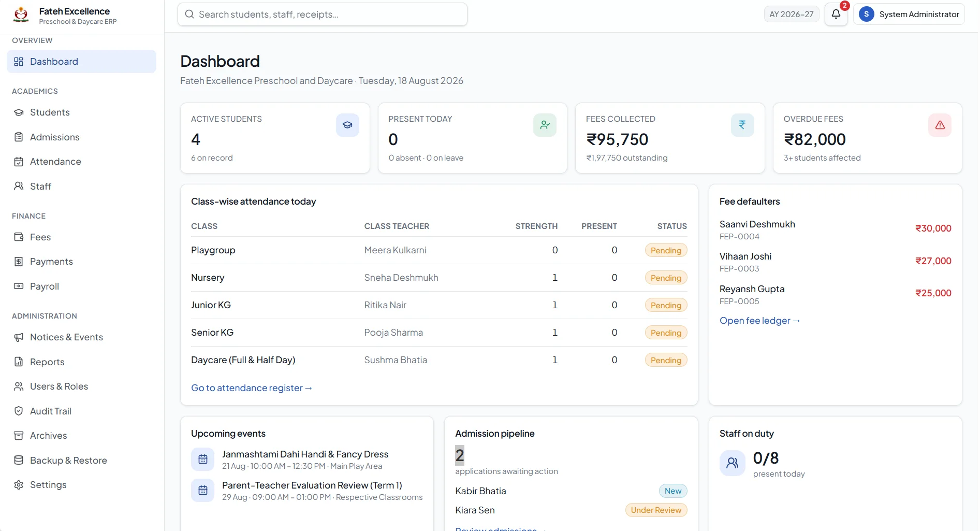Click the ₹25,000 amount for Reyansh Gupta
Viewport: 980px width, 531px height.
pyautogui.click(x=933, y=293)
